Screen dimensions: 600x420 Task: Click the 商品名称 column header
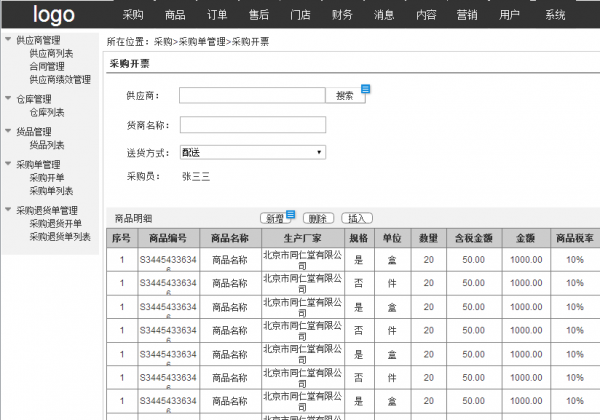click(x=230, y=238)
